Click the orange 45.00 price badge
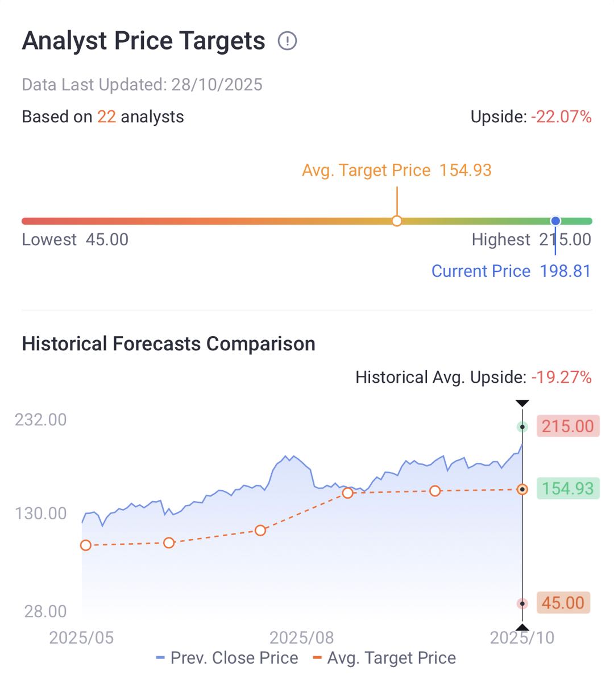 click(562, 603)
